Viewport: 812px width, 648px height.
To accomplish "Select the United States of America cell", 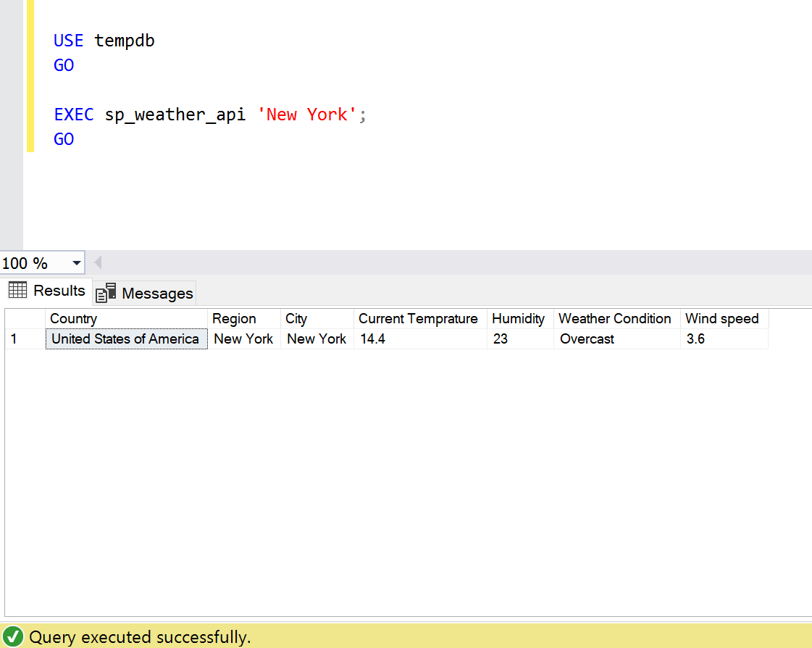I will coord(125,338).
